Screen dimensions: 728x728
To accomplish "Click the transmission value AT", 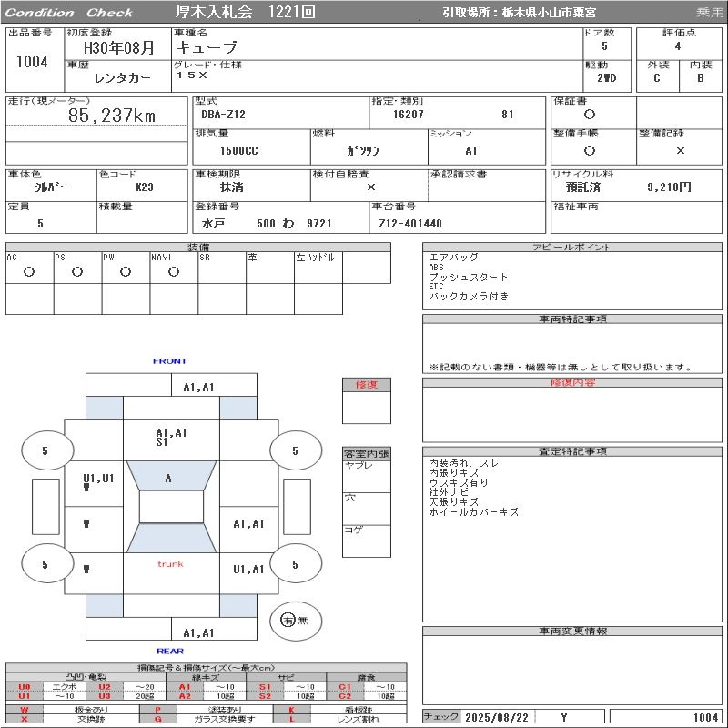I will [471, 150].
